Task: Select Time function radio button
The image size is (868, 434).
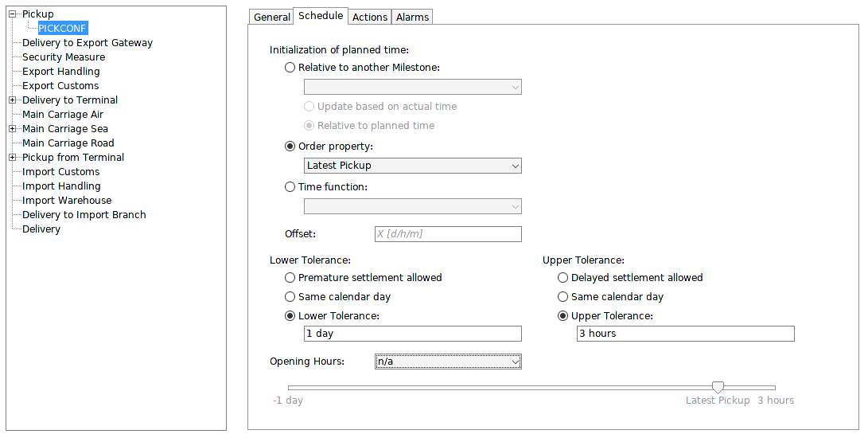Action: pos(290,187)
